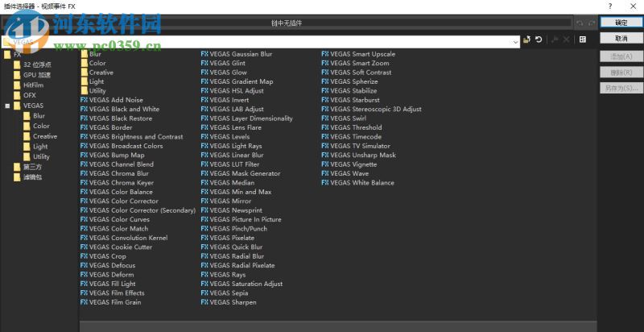Click the FX icon of VEGAS Add Noise
This screenshot has height=332, width=644.
pyautogui.click(x=84, y=100)
